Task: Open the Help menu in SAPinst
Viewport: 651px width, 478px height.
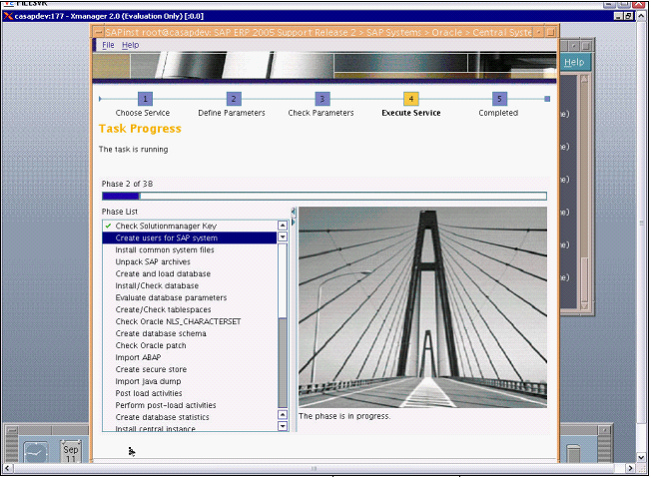Action: pyautogui.click(x=130, y=45)
